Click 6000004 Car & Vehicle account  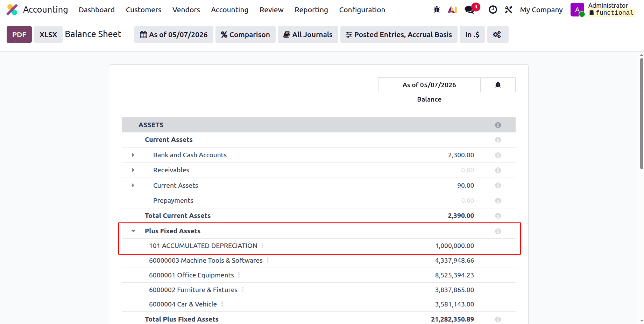(183, 304)
